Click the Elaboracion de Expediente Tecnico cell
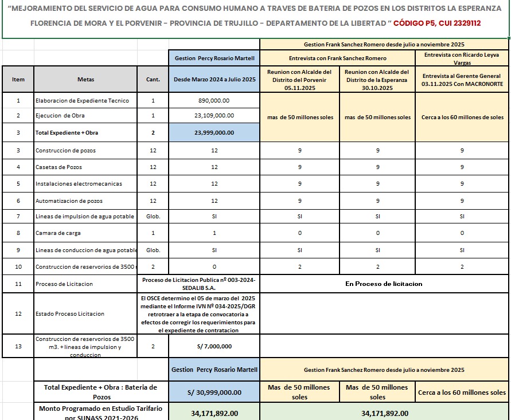Viewport: 511px width, 420px height. pyautogui.click(x=85, y=100)
